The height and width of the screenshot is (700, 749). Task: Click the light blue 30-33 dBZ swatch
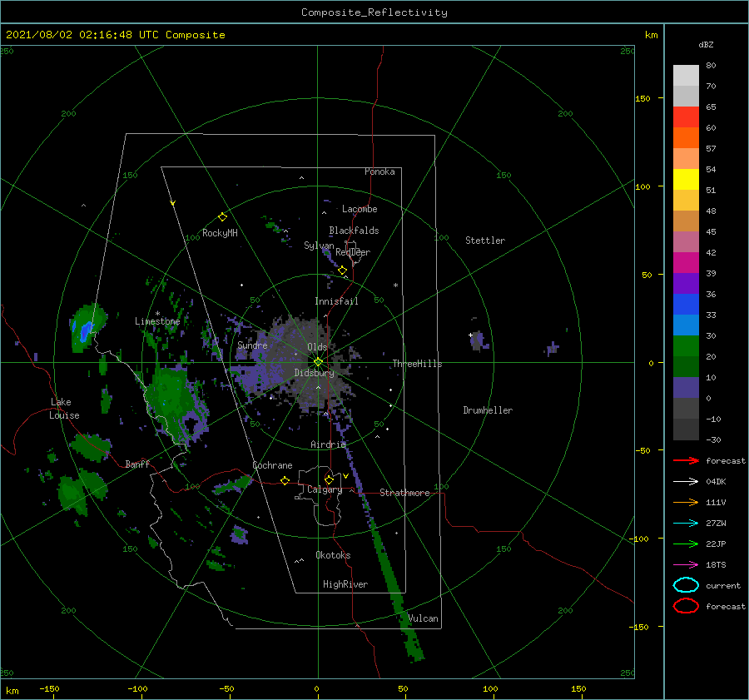tap(686, 325)
